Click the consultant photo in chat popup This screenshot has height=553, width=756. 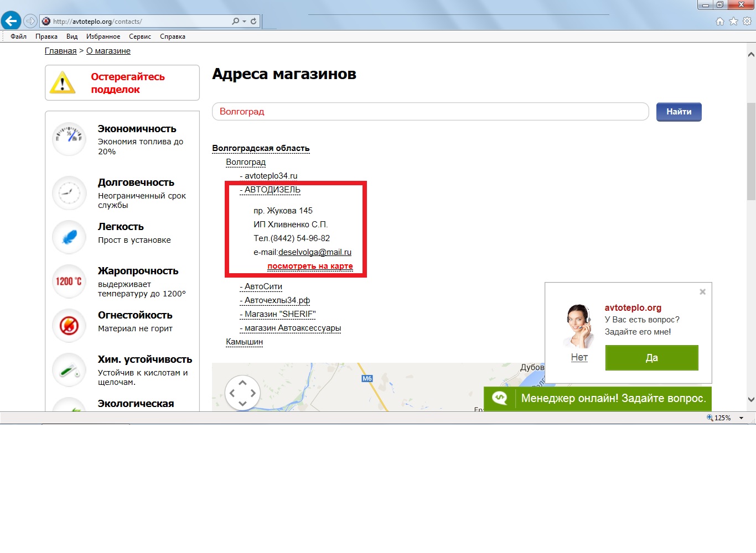[578, 326]
